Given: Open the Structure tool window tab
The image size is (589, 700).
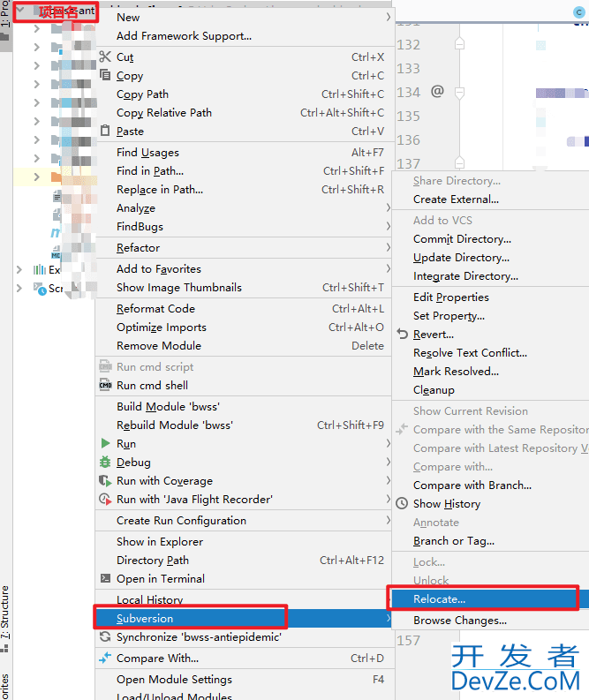Looking at the screenshot, I should click(x=5, y=618).
